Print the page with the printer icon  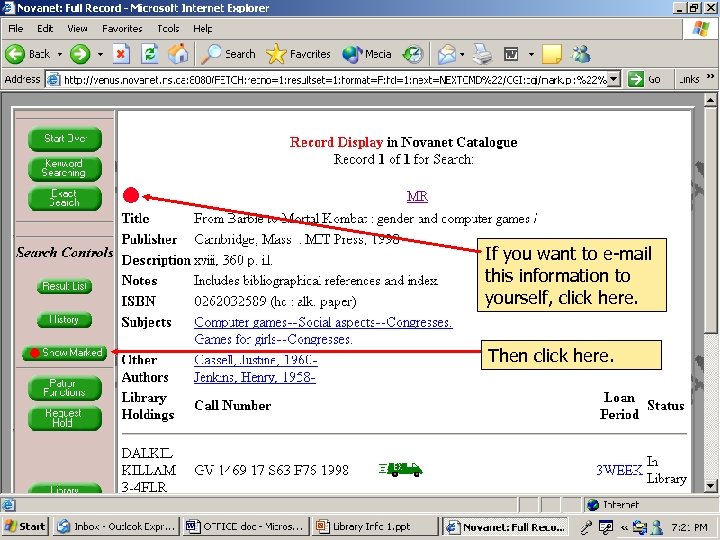click(482, 54)
